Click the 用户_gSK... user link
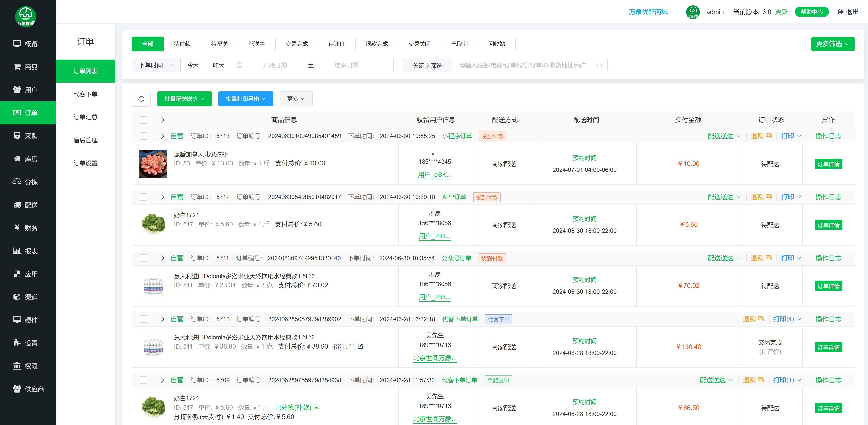Screen dimensions: 868x425 click(435, 175)
